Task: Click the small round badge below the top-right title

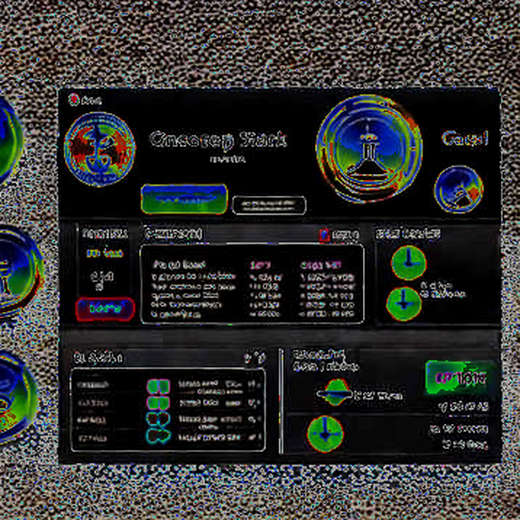Action: pyautogui.click(x=459, y=189)
